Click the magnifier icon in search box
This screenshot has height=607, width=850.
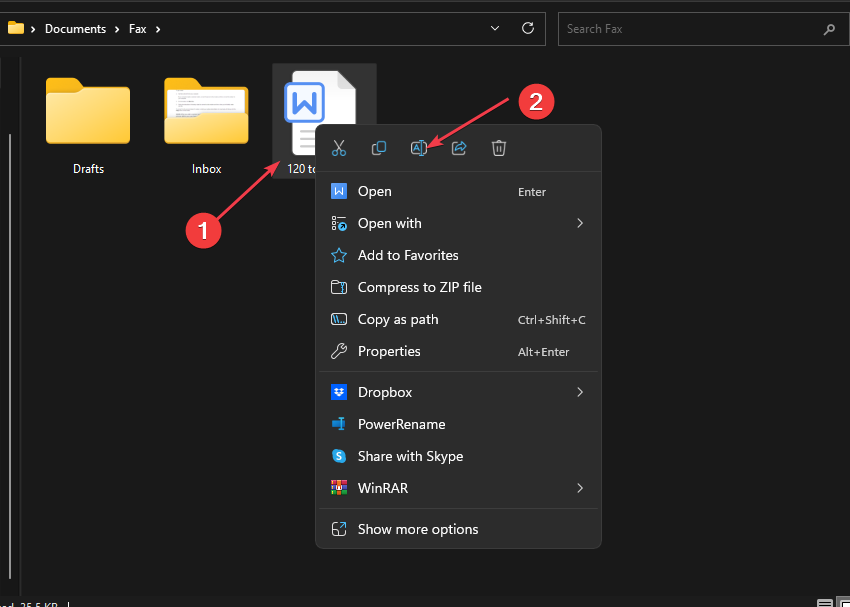(829, 29)
